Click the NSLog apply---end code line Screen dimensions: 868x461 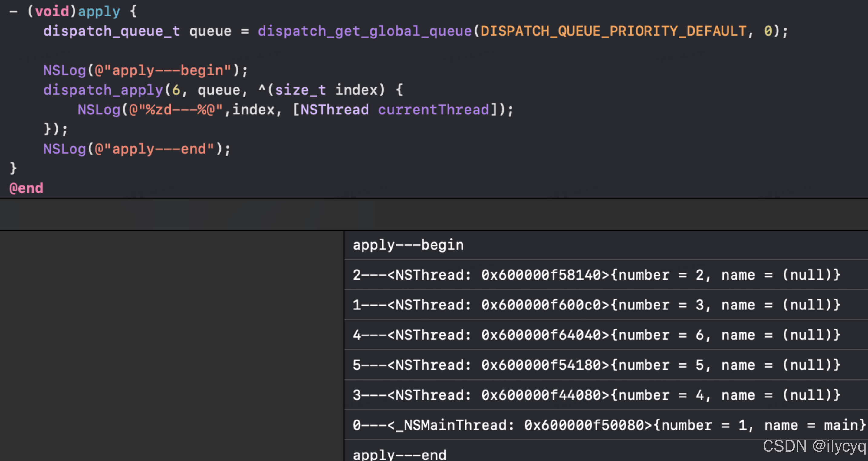click(137, 149)
